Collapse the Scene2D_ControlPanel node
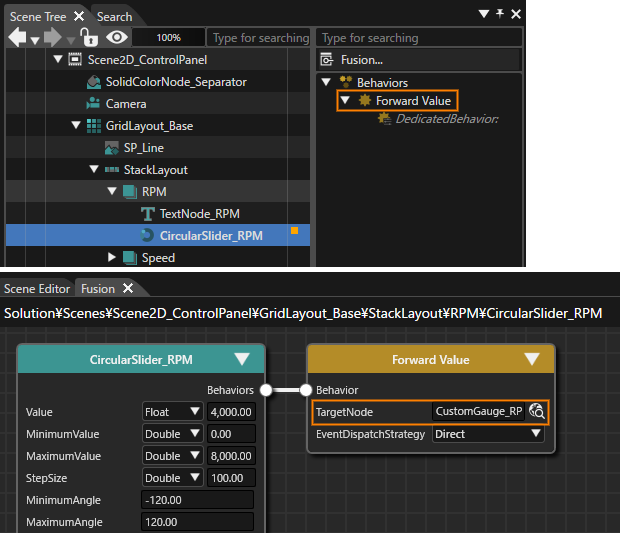The height and width of the screenshot is (533, 620). pyautogui.click(x=58, y=59)
